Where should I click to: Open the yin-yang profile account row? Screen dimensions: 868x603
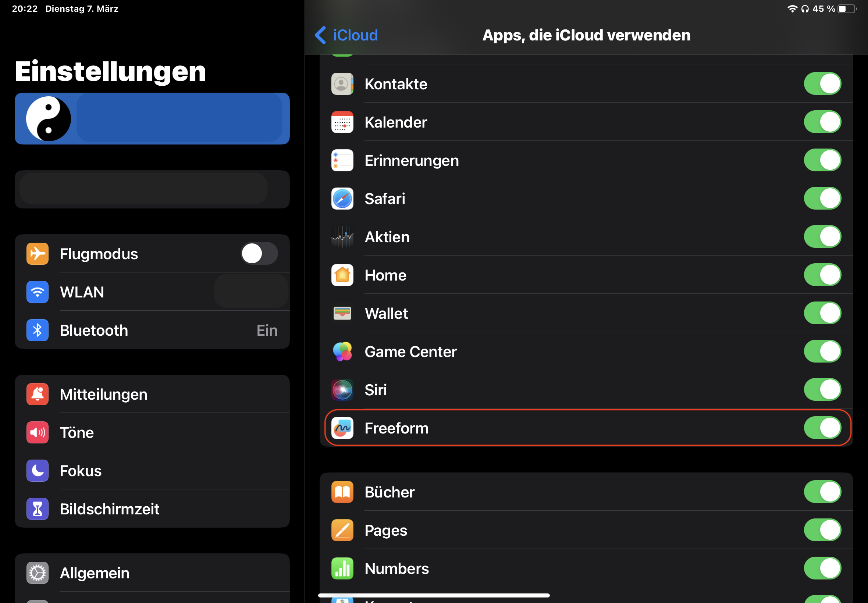pyautogui.click(x=152, y=119)
